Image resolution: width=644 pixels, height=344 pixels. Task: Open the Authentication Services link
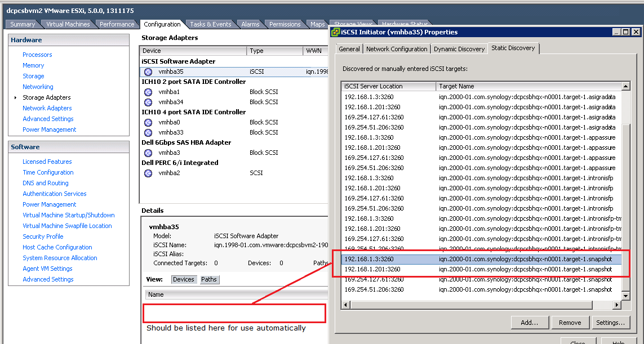pyautogui.click(x=55, y=194)
